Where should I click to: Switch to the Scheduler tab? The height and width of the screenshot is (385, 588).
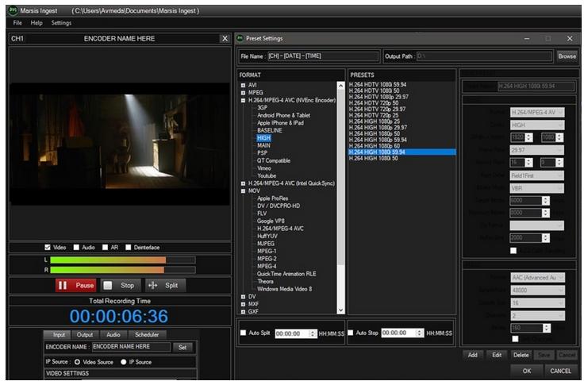point(146,335)
